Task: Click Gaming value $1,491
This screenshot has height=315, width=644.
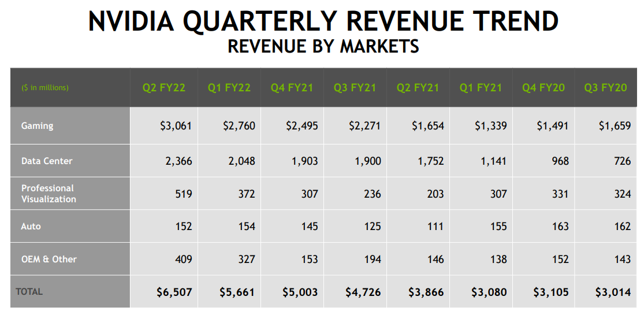Action: pyautogui.click(x=553, y=126)
